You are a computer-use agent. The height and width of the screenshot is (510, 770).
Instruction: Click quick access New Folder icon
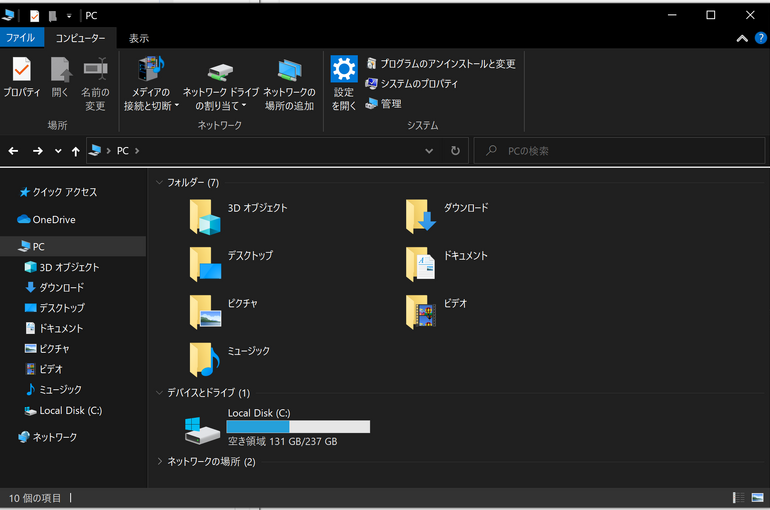tap(53, 16)
